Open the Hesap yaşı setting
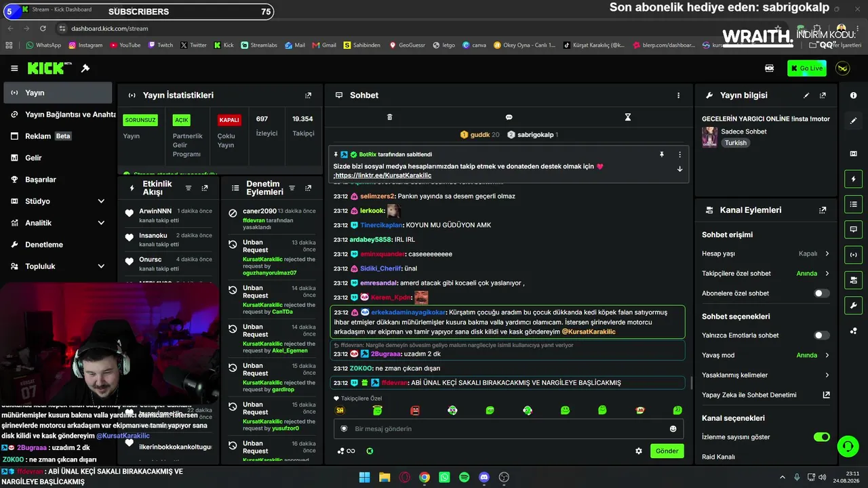Viewport: 868px width, 488px height. click(766, 253)
